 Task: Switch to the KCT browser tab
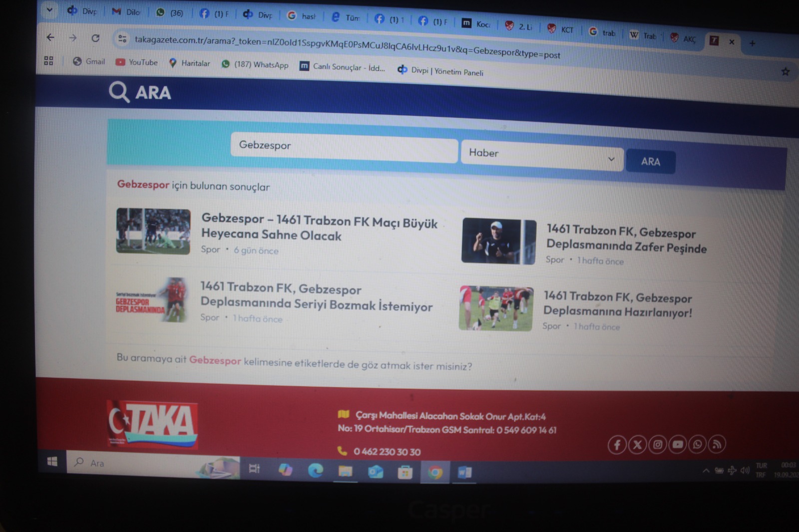pos(561,29)
